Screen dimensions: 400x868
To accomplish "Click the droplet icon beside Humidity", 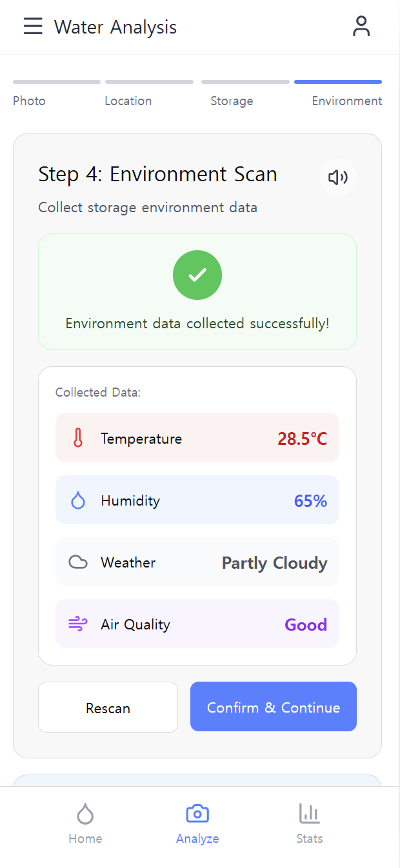I will coord(78,500).
